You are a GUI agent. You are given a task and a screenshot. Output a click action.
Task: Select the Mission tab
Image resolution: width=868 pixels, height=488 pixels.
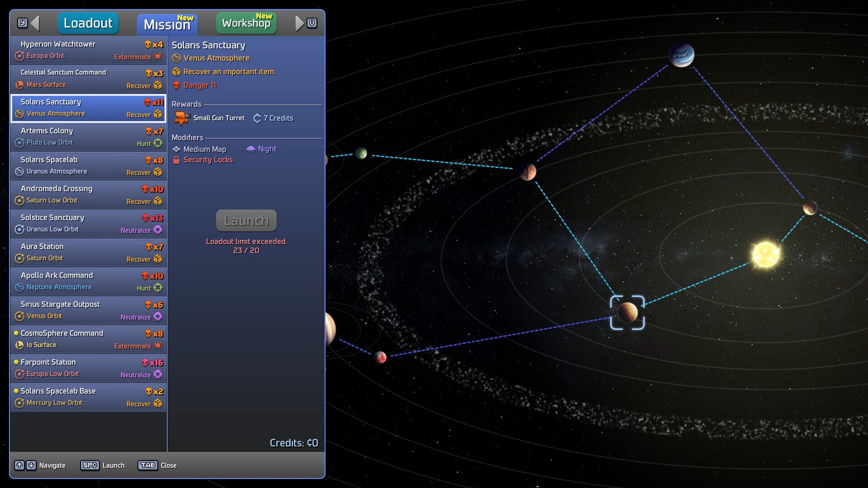point(166,25)
